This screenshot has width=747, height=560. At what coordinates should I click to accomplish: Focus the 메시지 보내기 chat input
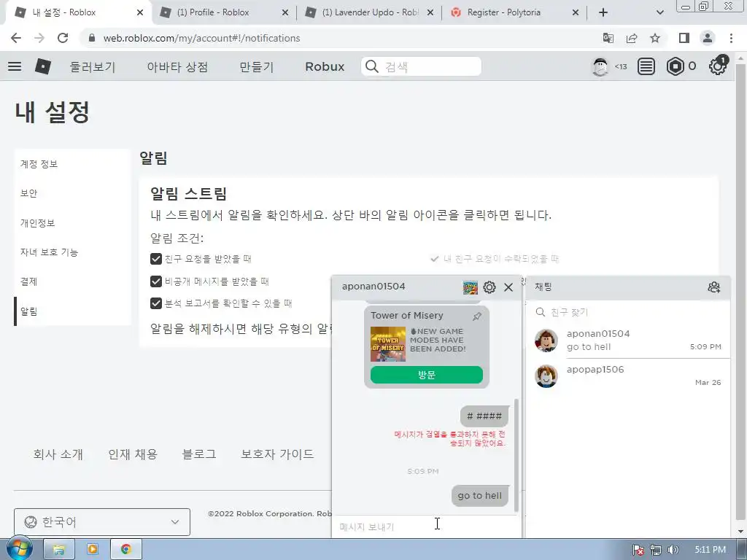coord(426,526)
